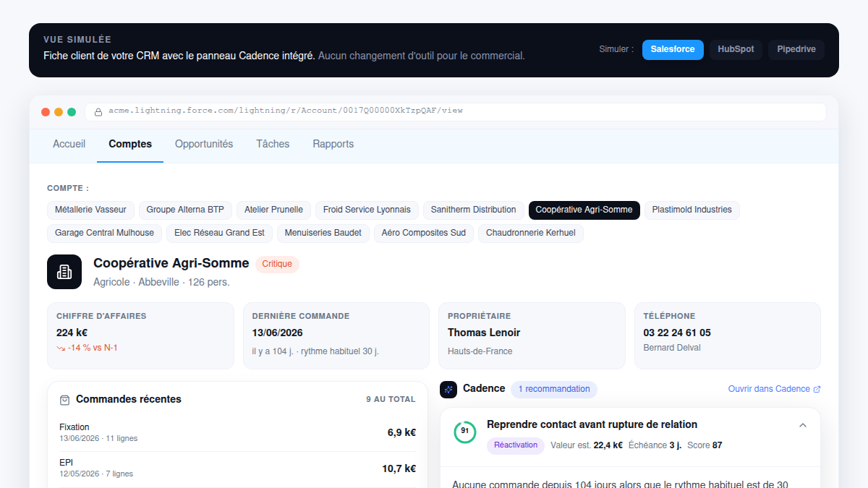Click the Réactivation tag
Screen dimensions: 868x488
(x=516, y=445)
